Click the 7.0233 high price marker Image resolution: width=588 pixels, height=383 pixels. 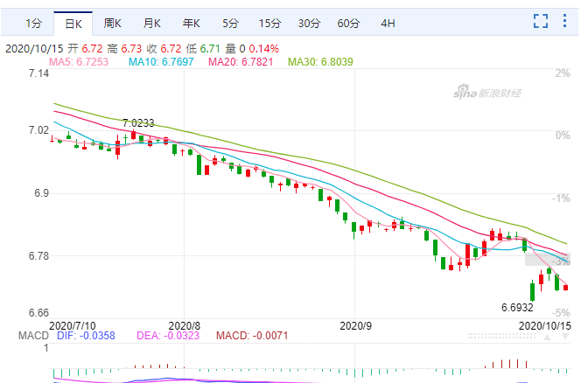138,123
